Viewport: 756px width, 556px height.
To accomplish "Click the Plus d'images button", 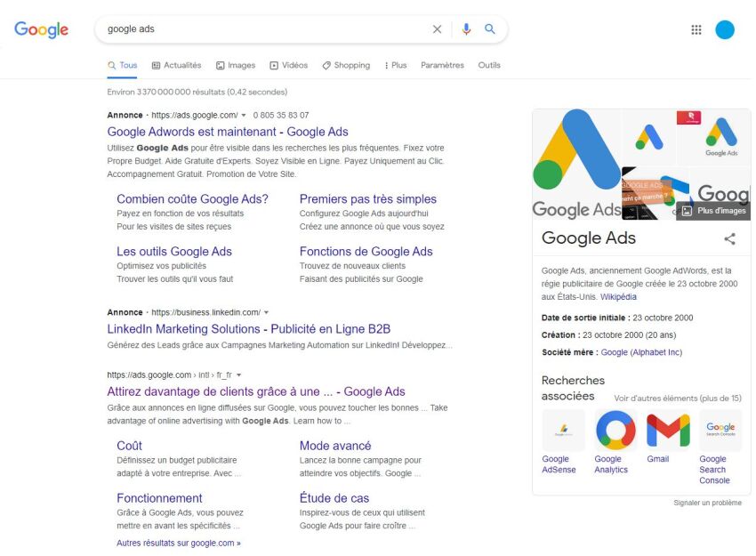I will (713, 211).
